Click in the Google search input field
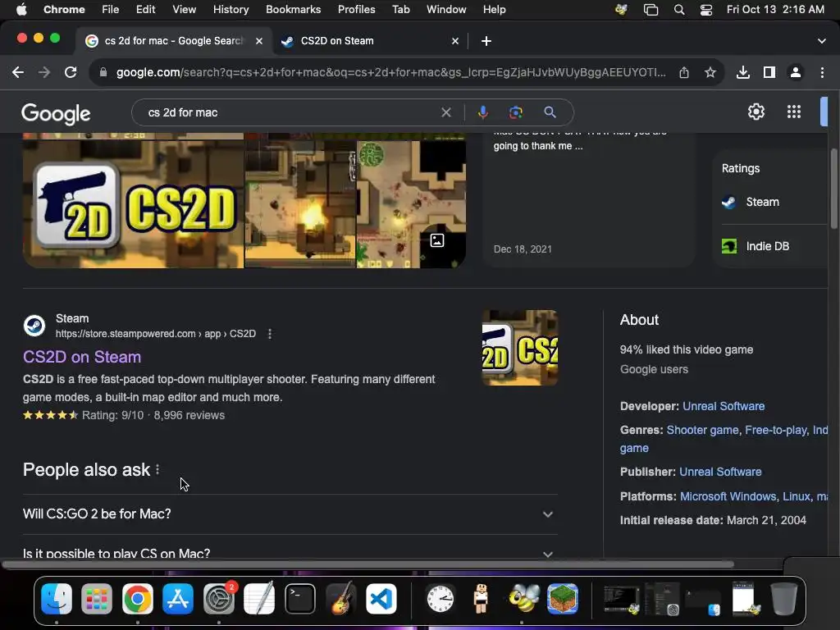This screenshot has height=630, width=840. (x=290, y=112)
